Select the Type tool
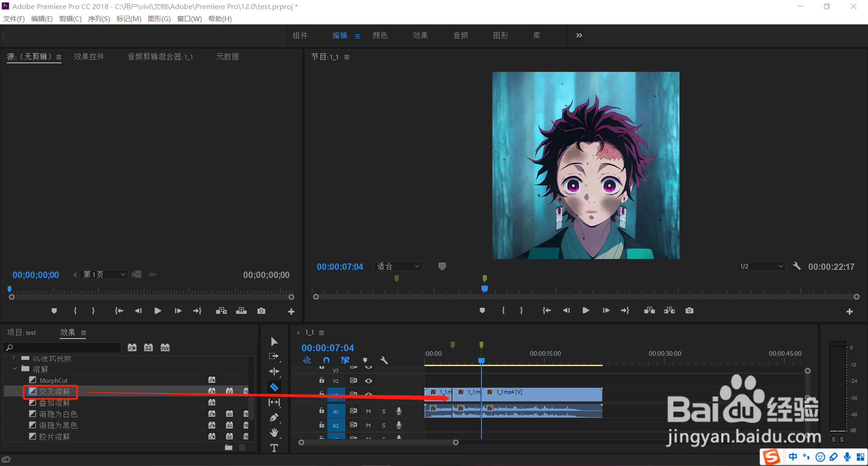868x466 pixels. [x=274, y=448]
